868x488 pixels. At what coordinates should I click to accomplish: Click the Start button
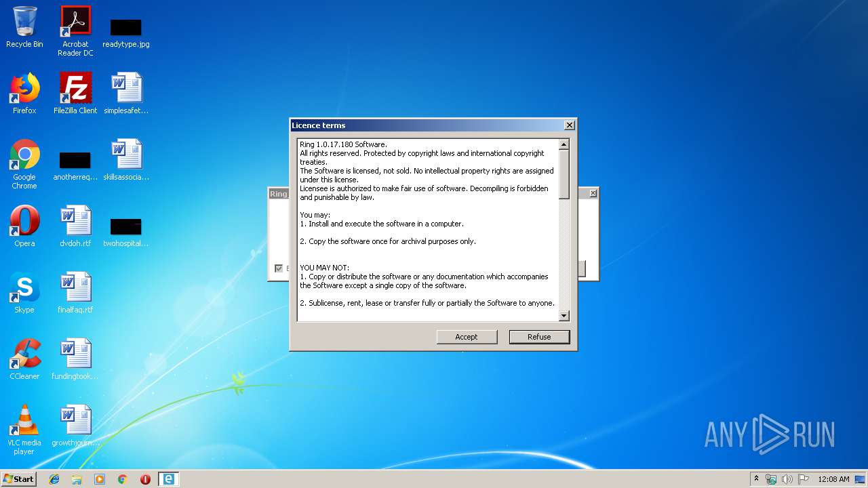pyautogui.click(x=18, y=479)
